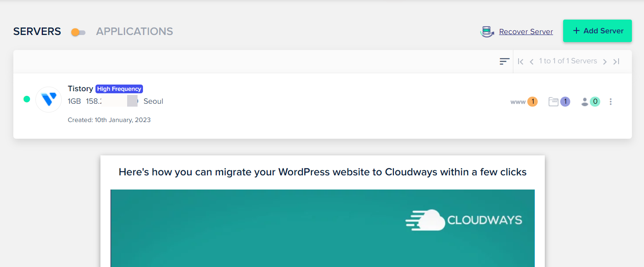Open the Recover Server link
The width and height of the screenshot is (644, 267).
(x=526, y=32)
